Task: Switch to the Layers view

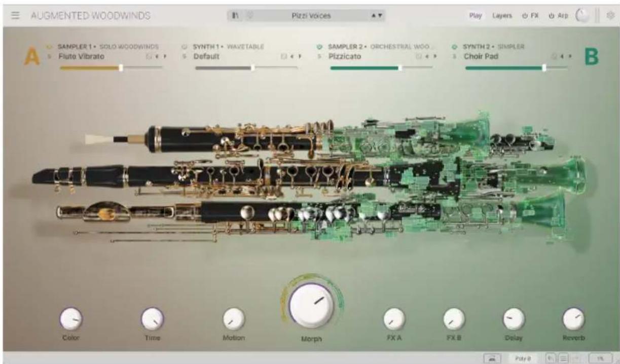Action: click(x=501, y=16)
